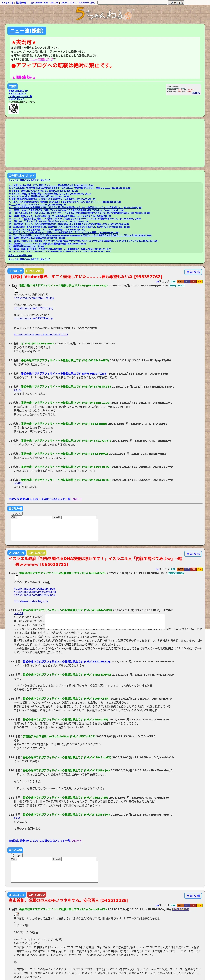Focus 名前 field under the Vtuber thread
This screenshot has height=980, width=210.
pos(34,517)
